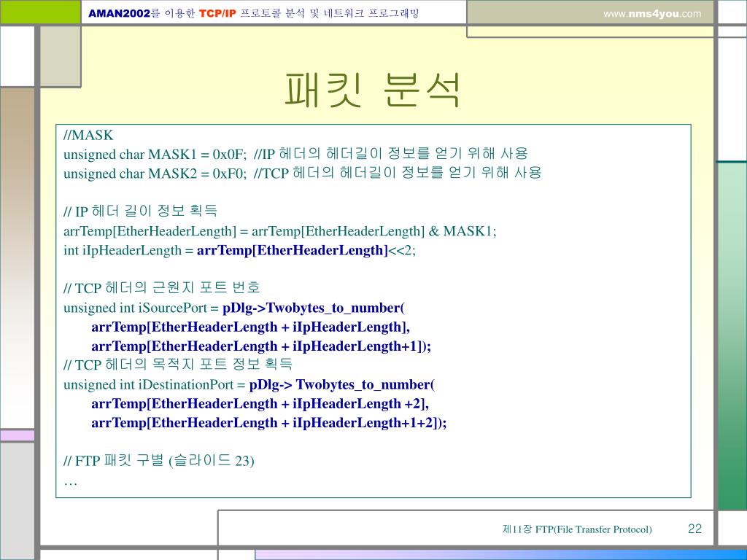This screenshot has width=747, height=560.
Task: Click the bold line ending 'iIpHeaderLength+1+2]);'
Action: pos(269,423)
